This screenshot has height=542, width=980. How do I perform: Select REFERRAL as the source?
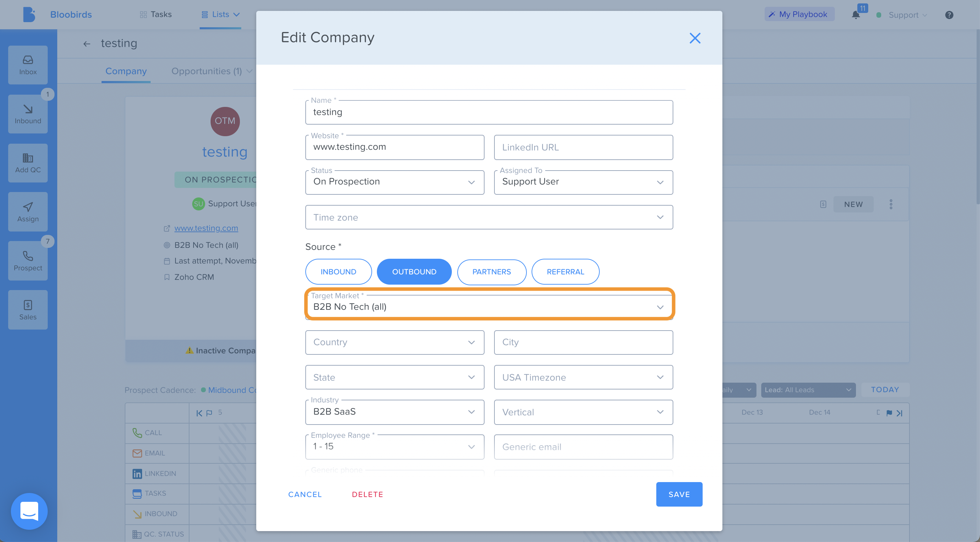(565, 272)
